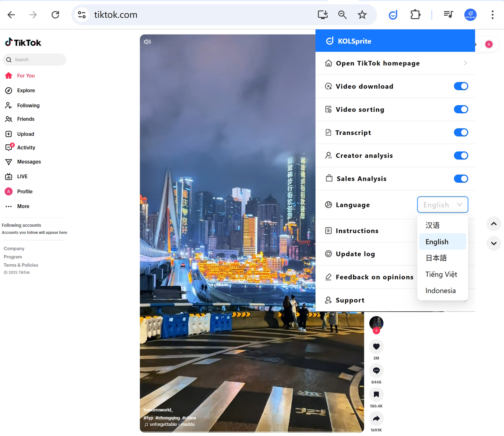Pick Tiếng Việt from the language list
The image size is (504, 436).
443,274
